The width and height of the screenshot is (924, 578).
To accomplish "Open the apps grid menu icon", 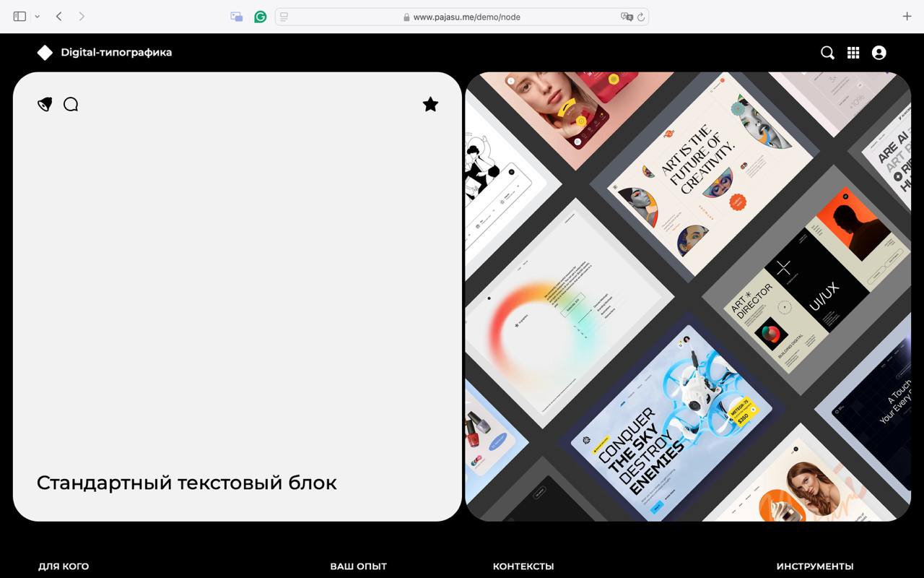I will (853, 52).
